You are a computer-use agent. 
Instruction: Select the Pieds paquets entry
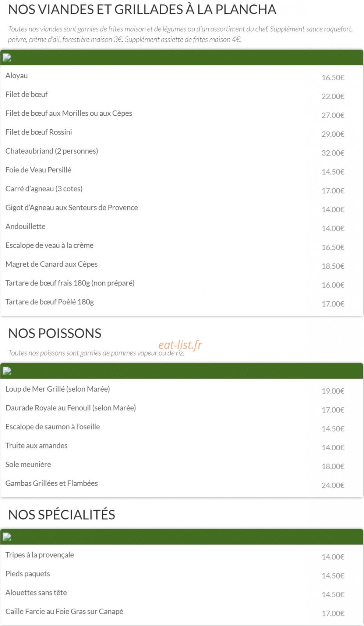[x=28, y=574]
